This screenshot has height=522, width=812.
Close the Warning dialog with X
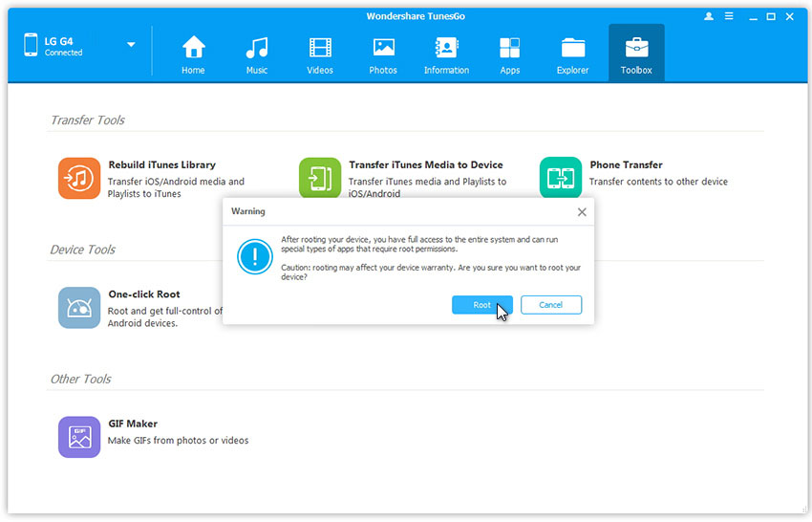coord(582,211)
